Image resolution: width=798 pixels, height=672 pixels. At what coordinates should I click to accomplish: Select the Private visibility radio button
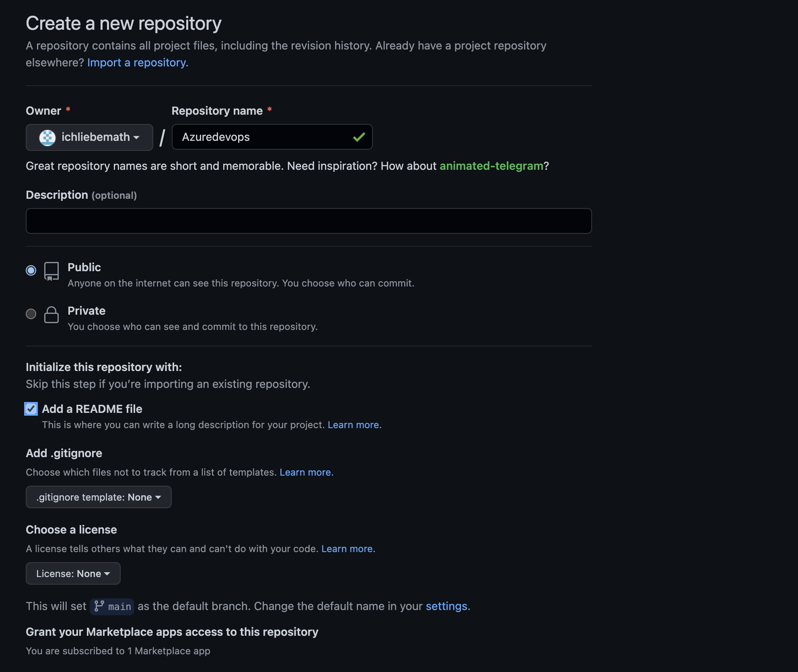point(31,314)
